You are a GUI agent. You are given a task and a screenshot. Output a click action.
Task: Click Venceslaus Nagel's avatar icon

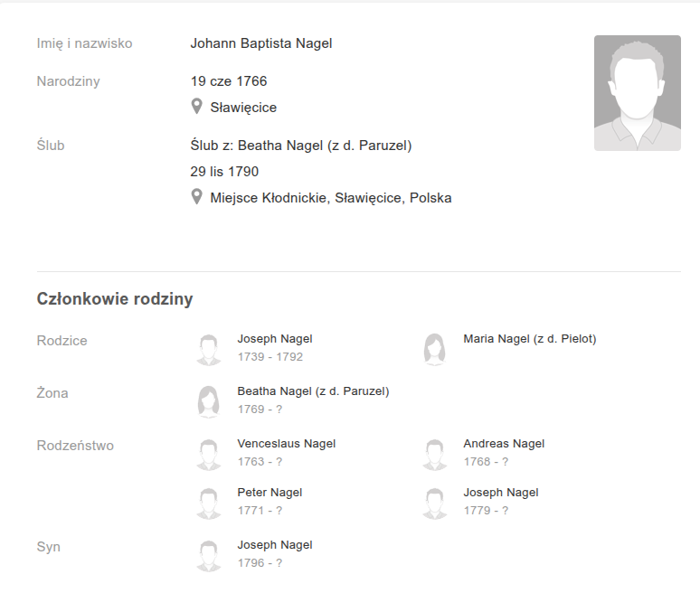click(209, 454)
